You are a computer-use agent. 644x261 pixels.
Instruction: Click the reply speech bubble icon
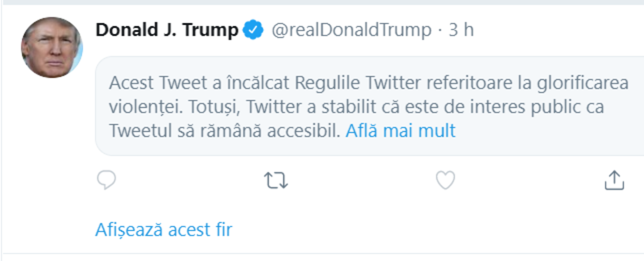click(107, 180)
